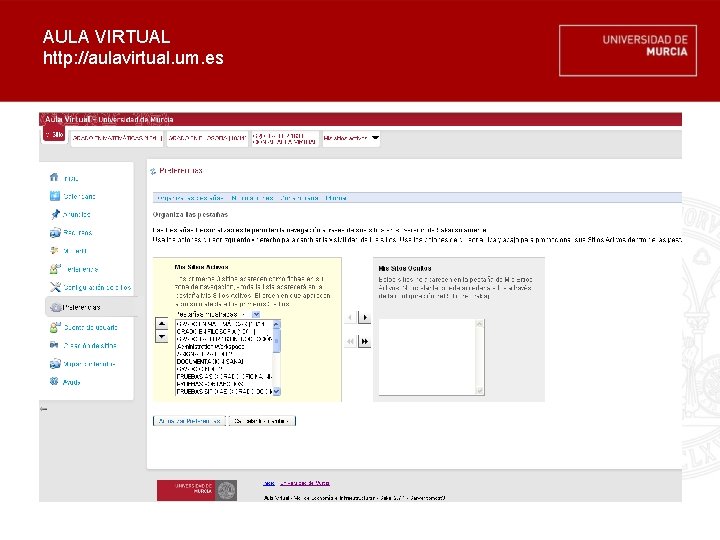Viewport: 720px width, 540px height.
Task: Open the Calendario icon in the sidebar
Action: coord(55,196)
